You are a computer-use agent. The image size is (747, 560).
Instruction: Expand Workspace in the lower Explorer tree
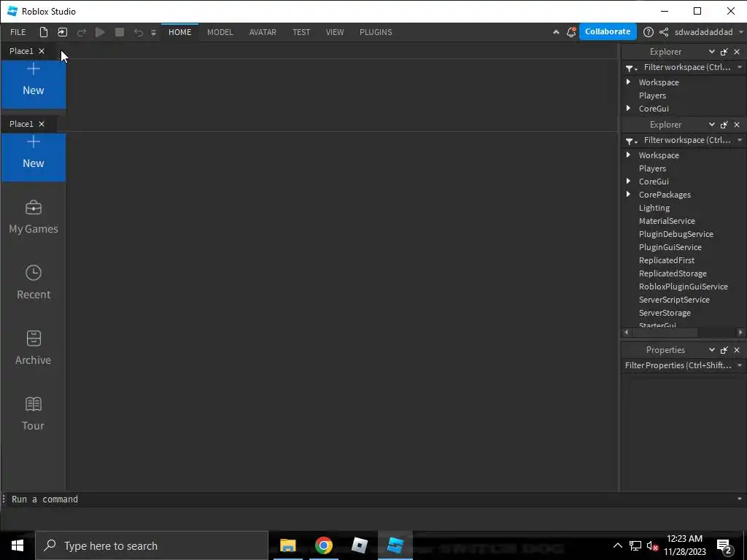628,155
